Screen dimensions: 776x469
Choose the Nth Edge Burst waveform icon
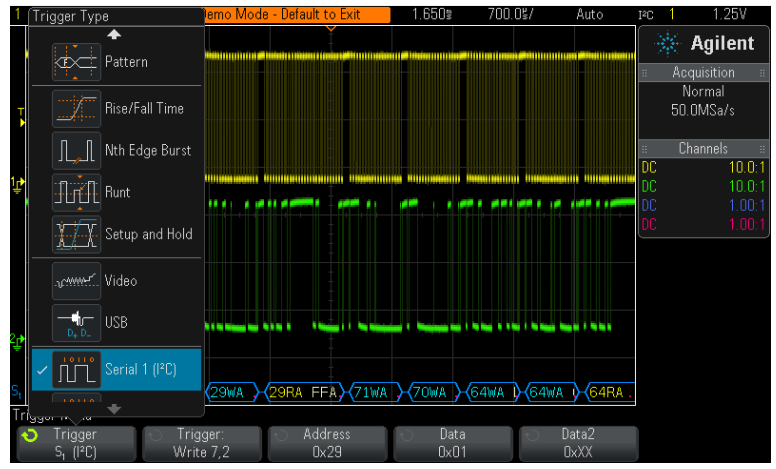(x=76, y=151)
